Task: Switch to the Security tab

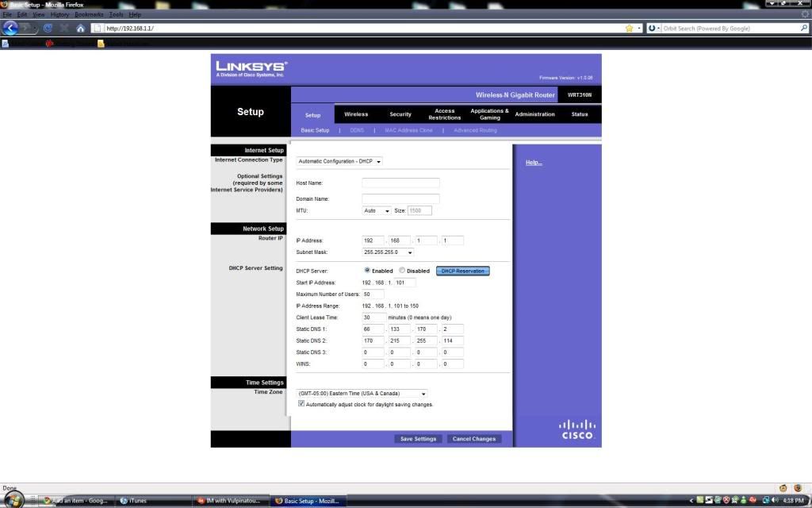Action: pos(400,114)
